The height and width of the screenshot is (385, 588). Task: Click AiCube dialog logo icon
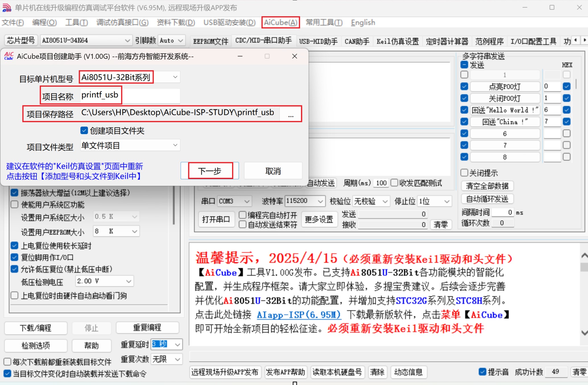9,56
